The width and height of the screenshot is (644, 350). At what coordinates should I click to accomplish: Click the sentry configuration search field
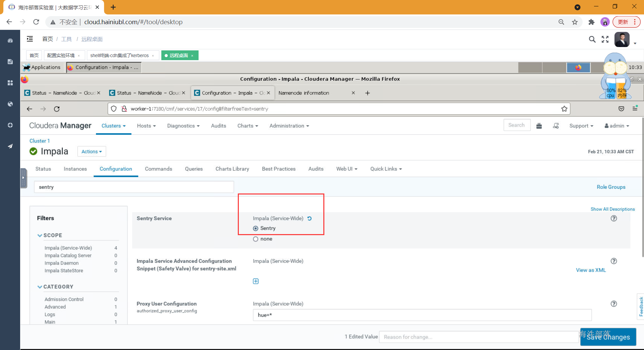134,187
